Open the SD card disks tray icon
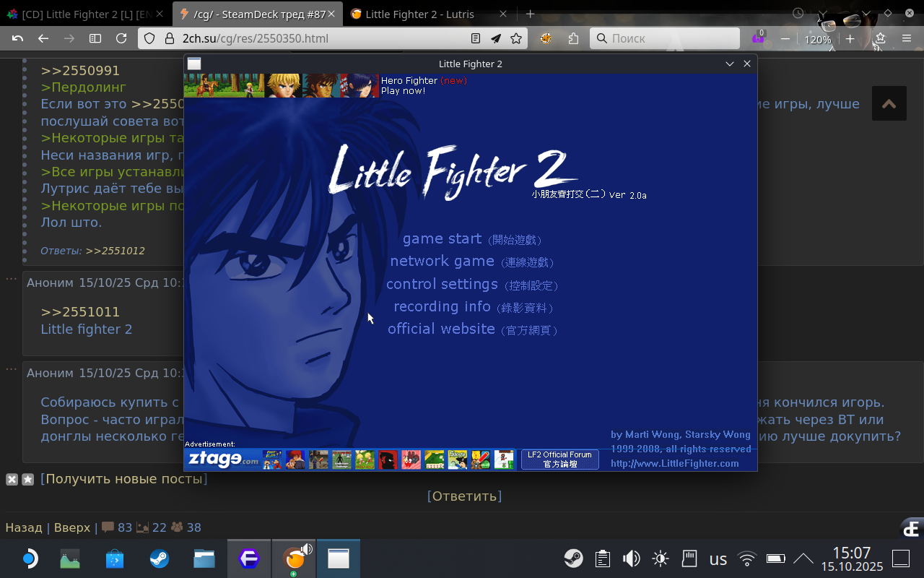924x578 pixels. (x=689, y=558)
